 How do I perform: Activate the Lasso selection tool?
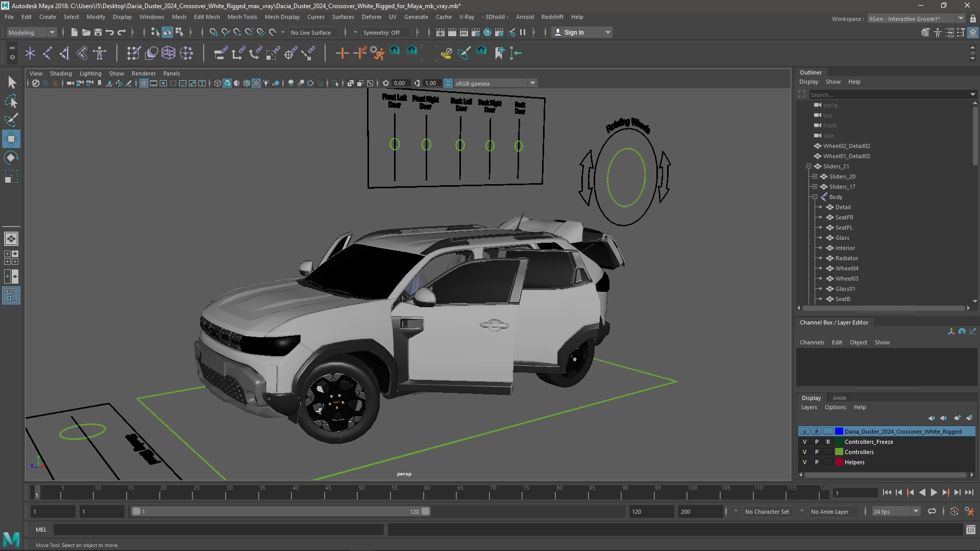pos(11,102)
